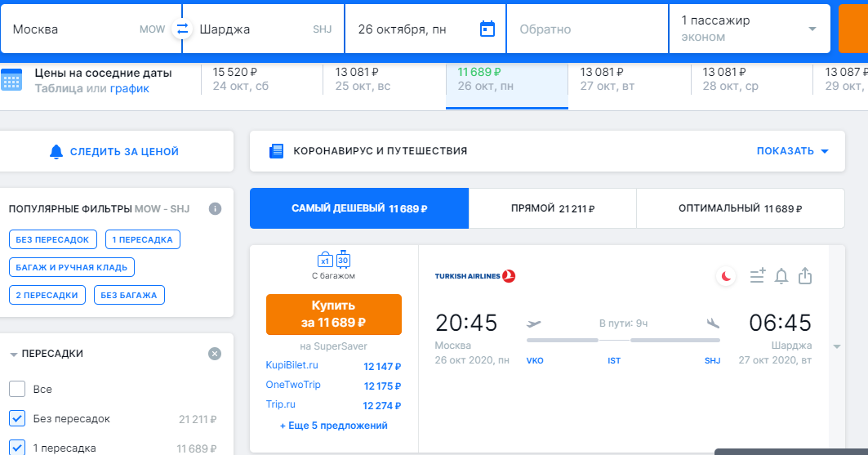Click the Turkish Airlines logo

pyautogui.click(x=475, y=275)
